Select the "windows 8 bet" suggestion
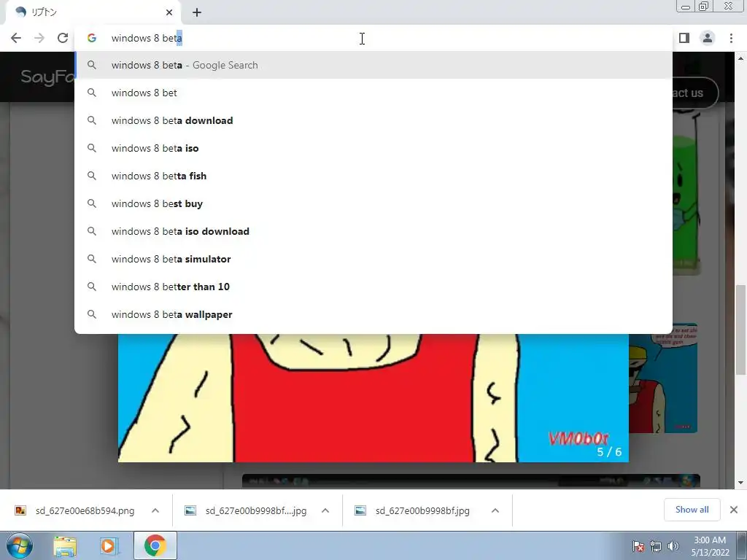Screen dimensions: 747x560 [x=373, y=93]
